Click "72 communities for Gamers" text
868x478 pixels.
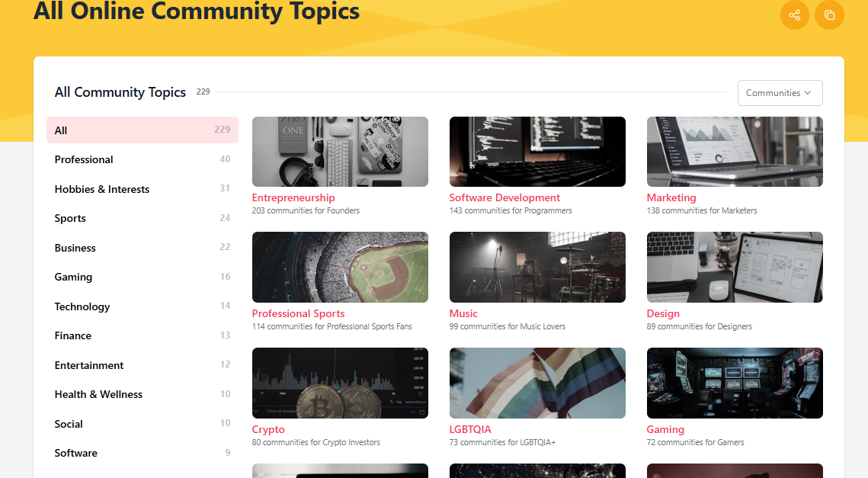[x=695, y=442]
